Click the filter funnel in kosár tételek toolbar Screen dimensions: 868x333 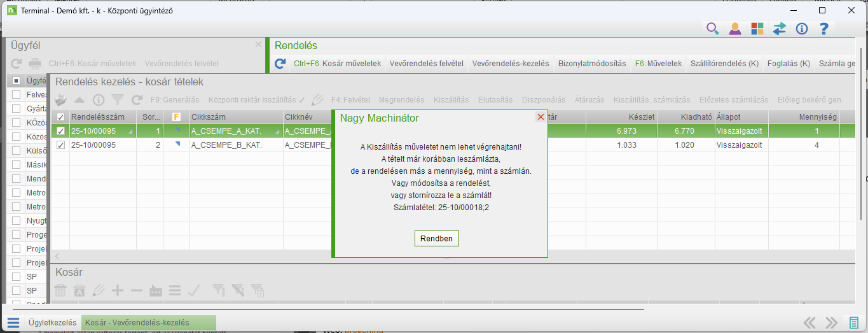pyautogui.click(x=118, y=100)
